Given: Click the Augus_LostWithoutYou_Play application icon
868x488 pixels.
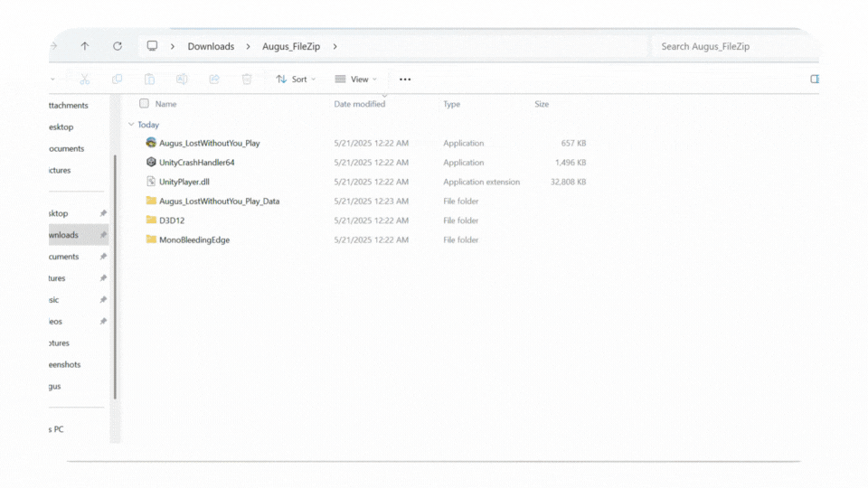Looking at the screenshot, I should [x=151, y=143].
